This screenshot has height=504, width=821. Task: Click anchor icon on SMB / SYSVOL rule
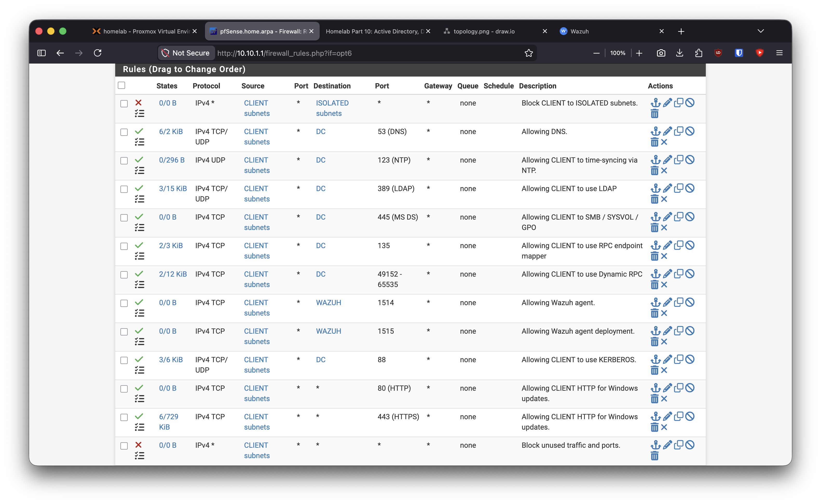(x=655, y=217)
